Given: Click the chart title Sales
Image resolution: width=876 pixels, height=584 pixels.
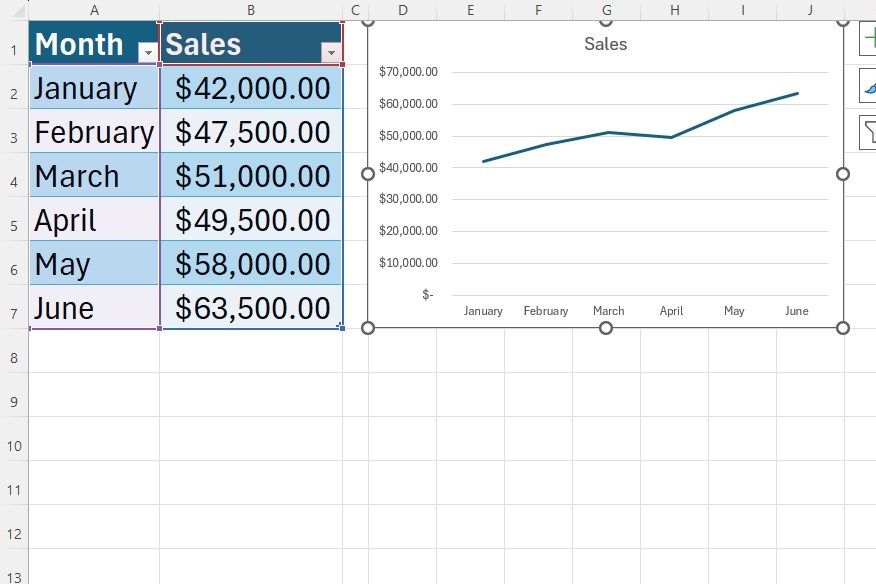Looking at the screenshot, I should pyautogui.click(x=606, y=44).
